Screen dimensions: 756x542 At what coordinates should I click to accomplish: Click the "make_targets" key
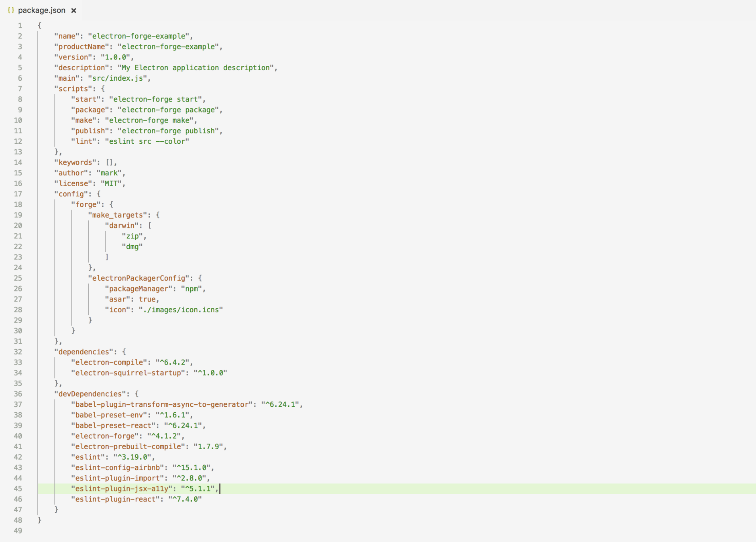click(118, 215)
